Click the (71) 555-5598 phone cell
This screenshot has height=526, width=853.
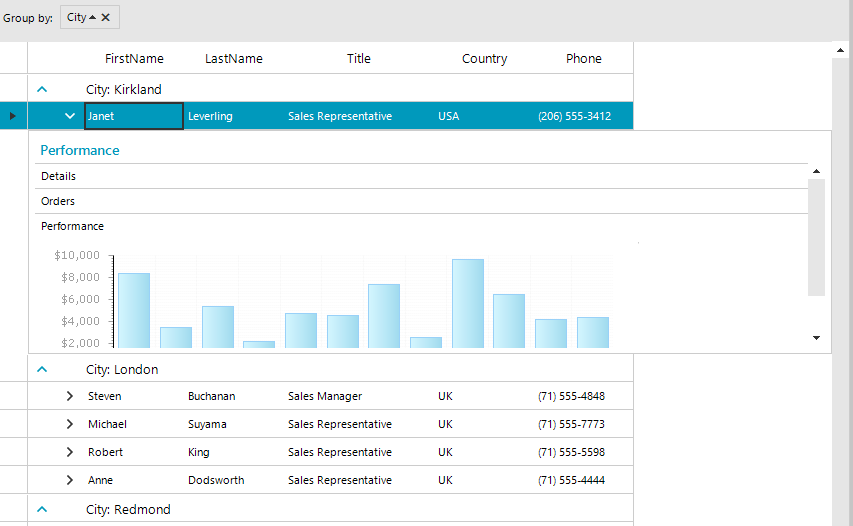(584, 452)
